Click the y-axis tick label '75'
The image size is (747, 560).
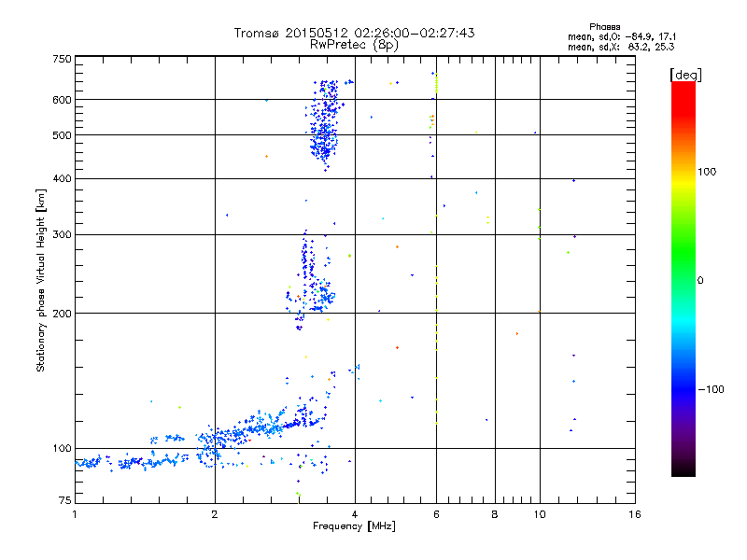(x=65, y=500)
